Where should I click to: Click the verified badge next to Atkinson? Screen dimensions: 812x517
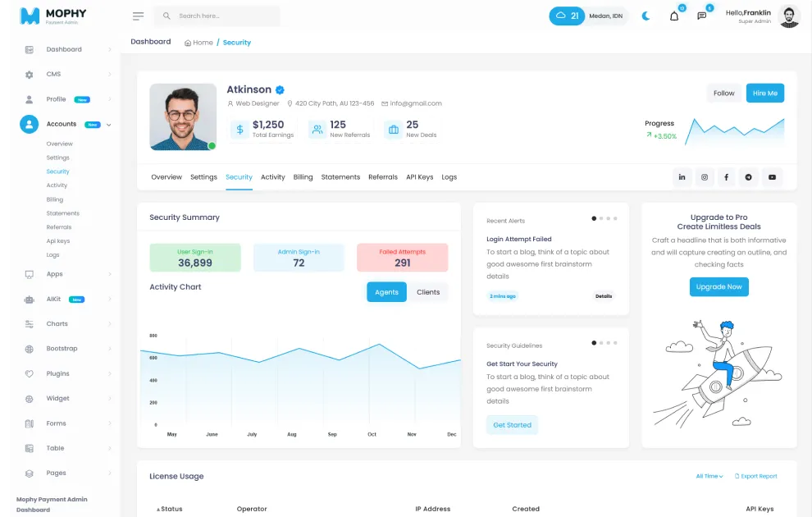click(x=280, y=89)
